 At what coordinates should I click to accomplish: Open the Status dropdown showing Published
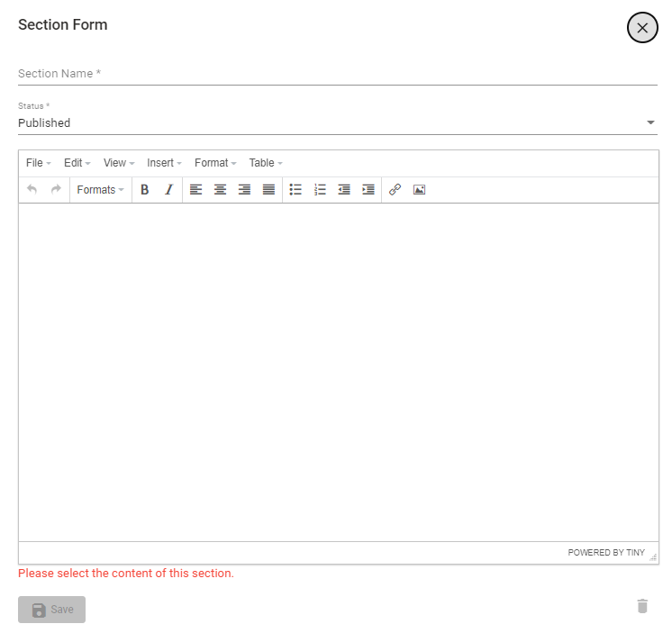337,123
